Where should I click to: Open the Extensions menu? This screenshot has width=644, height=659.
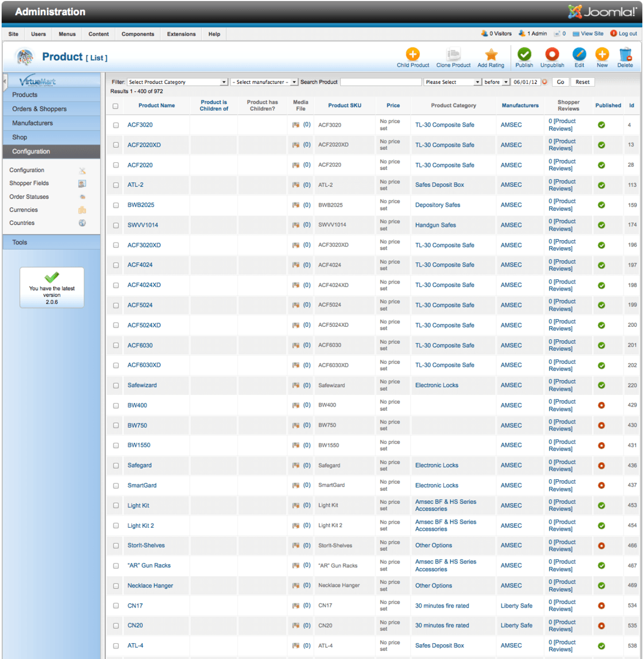(181, 34)
